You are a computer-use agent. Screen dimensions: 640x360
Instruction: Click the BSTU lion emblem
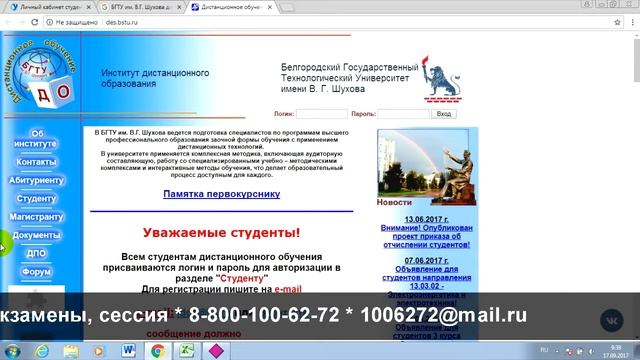[x=442, y=80]
